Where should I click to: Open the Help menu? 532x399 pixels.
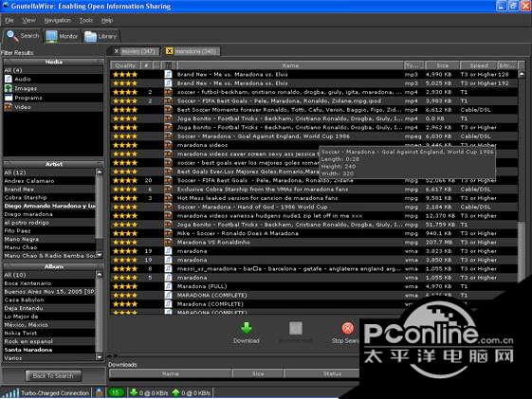pos(107,20)
